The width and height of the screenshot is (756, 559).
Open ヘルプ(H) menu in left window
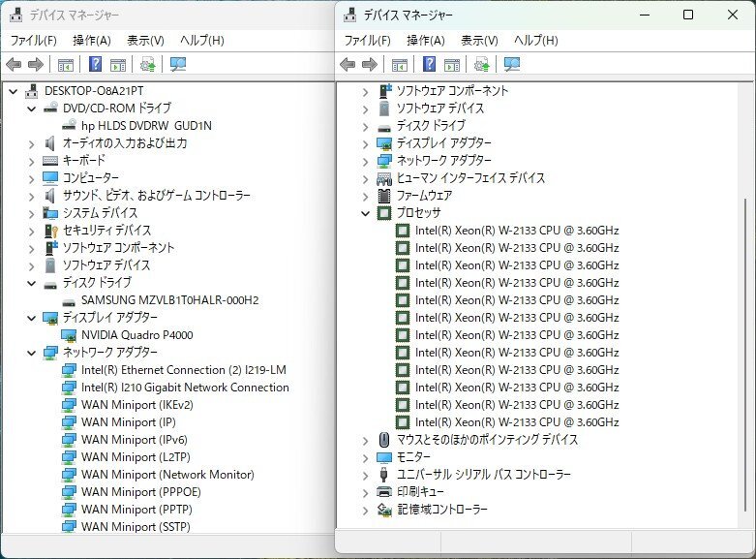(202, 41)
